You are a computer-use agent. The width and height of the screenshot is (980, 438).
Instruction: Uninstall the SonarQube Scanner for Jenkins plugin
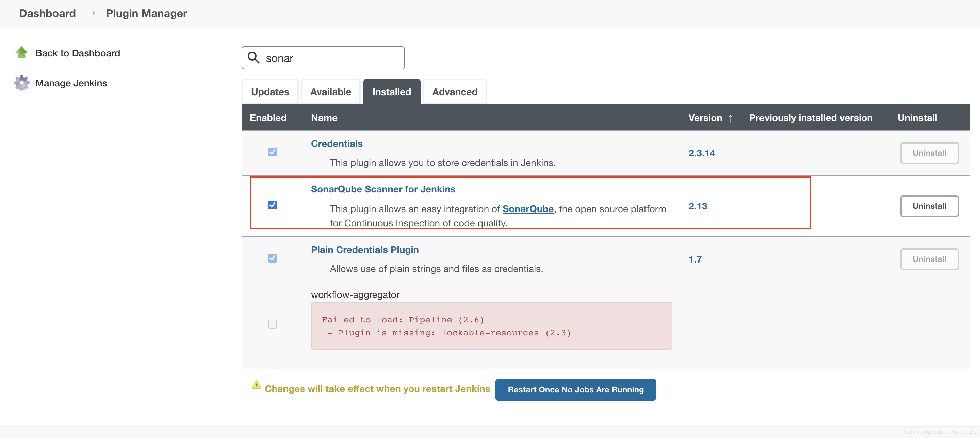coord(929,206)
